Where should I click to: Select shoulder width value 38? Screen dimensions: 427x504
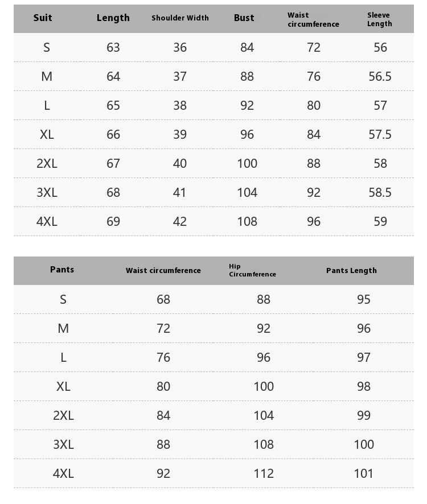tap(180, 105)
